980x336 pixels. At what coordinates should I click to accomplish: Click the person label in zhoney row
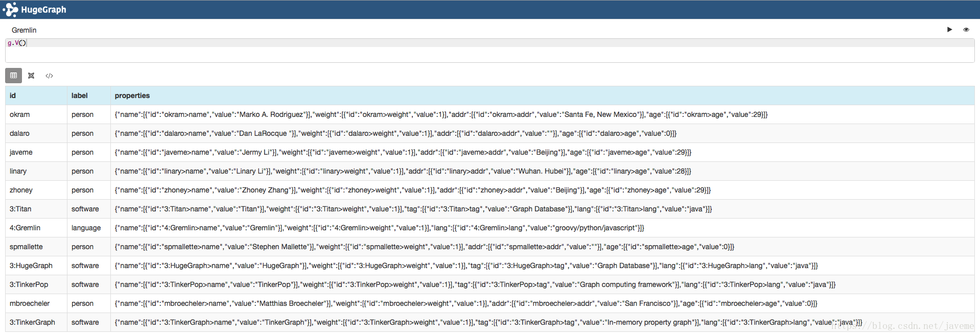tap(82, 190)
